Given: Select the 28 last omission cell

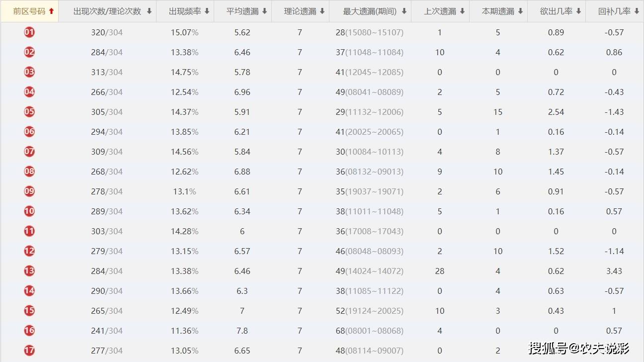Looking at the screenshot, I should (x=440, y=271).
